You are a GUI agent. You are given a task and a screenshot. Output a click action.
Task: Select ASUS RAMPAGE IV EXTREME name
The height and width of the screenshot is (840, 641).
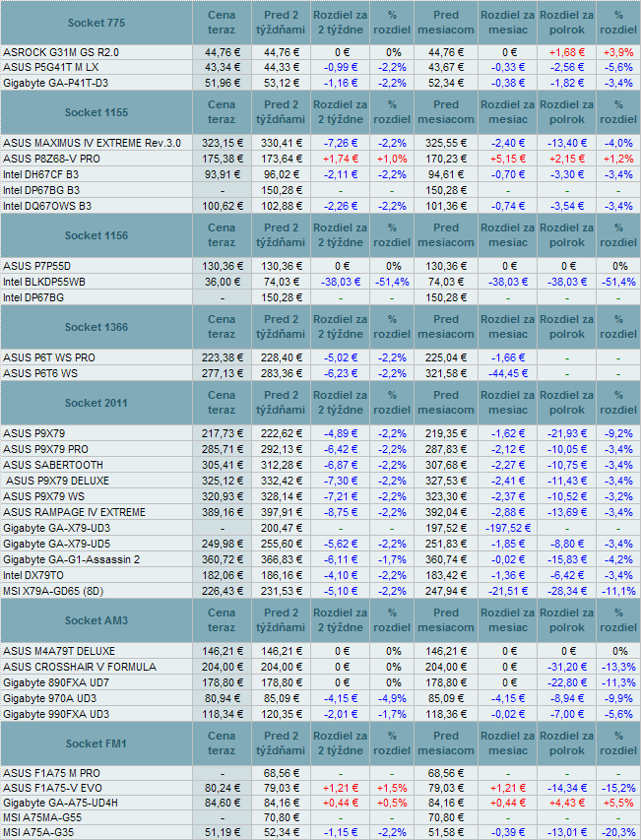point(75,513)
